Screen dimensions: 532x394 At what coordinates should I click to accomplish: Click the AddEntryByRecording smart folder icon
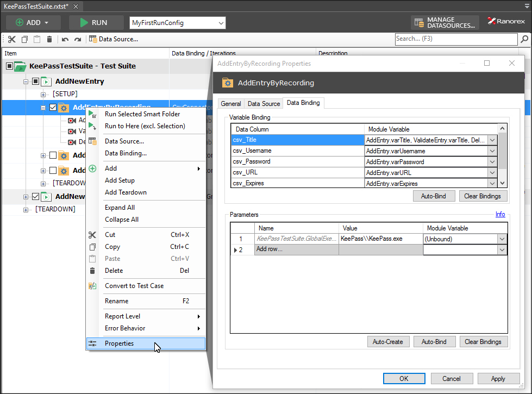[x=64, y=108]
